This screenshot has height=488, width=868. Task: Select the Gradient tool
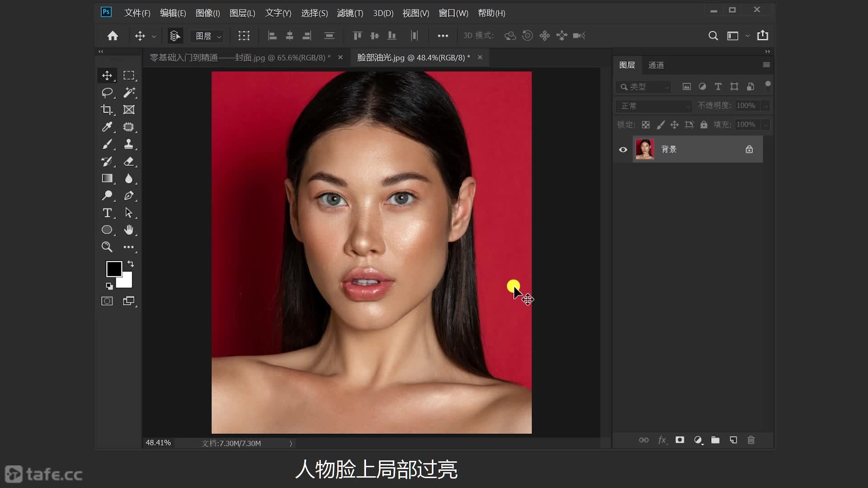pyautogui.click(x=107, y=178)
